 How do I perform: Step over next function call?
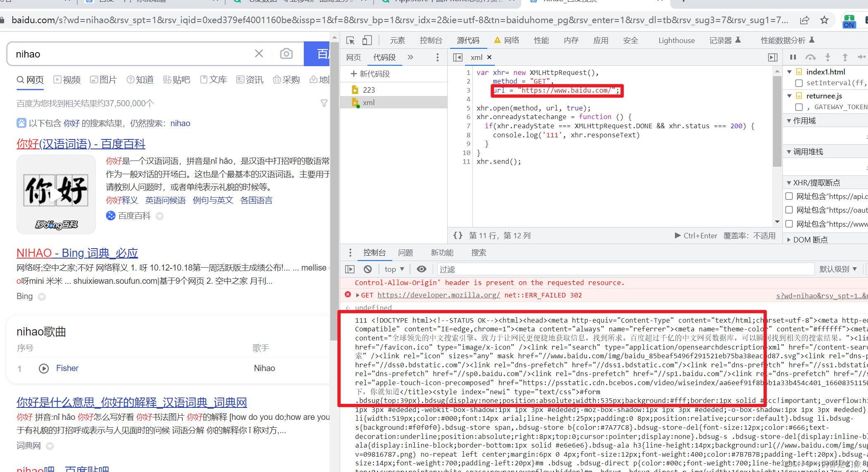tap(810, 57)
